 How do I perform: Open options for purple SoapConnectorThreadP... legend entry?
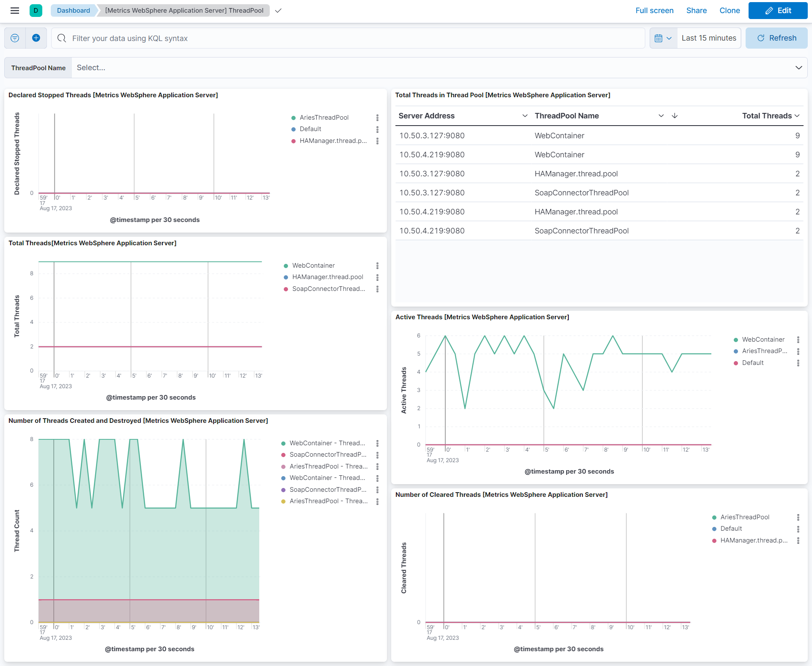(378, 490)
